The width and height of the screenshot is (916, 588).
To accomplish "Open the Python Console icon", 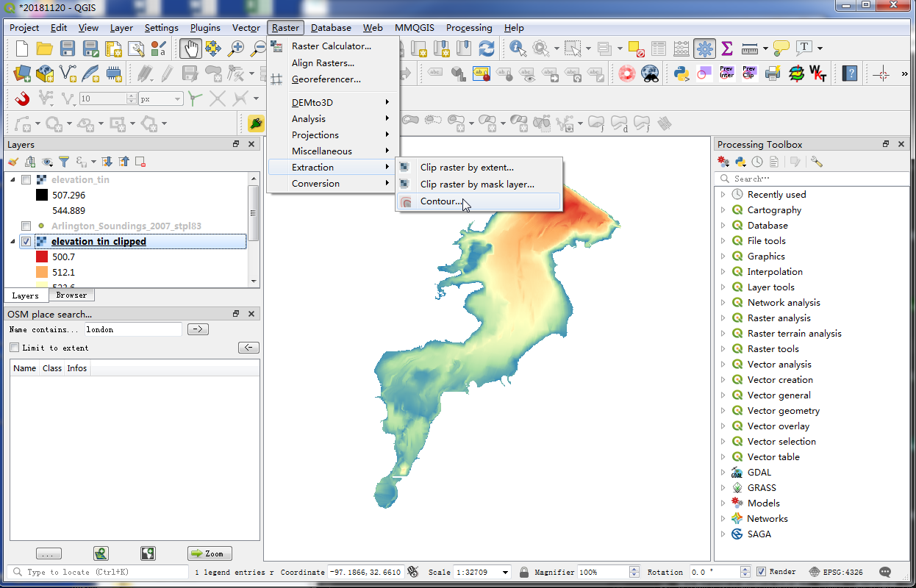I will point(681,73).
